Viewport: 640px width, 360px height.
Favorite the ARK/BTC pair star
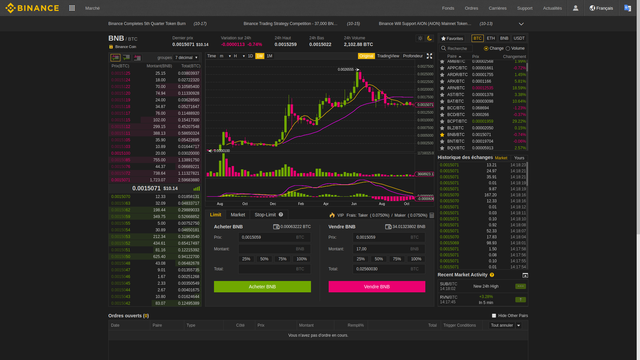[442, 81]
